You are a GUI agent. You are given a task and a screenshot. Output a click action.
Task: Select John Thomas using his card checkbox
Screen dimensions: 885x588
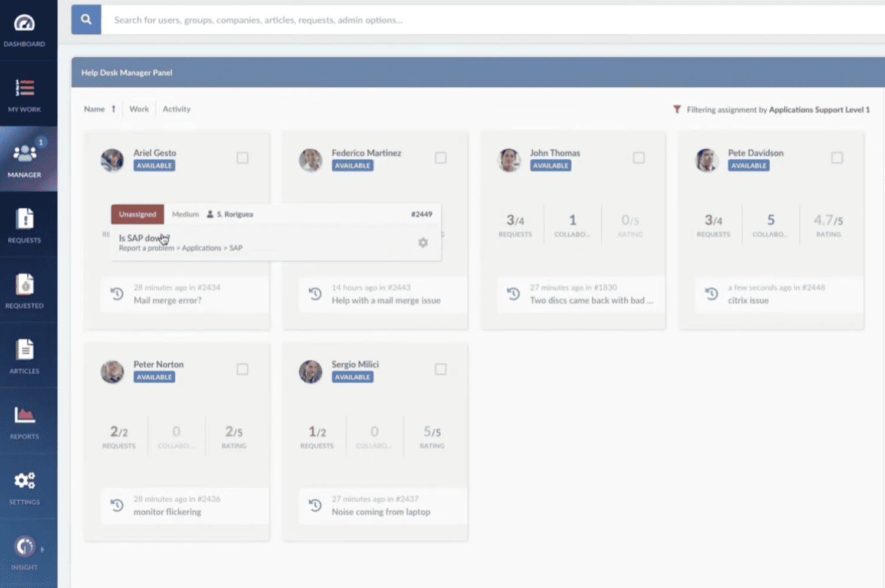(639, 157)
